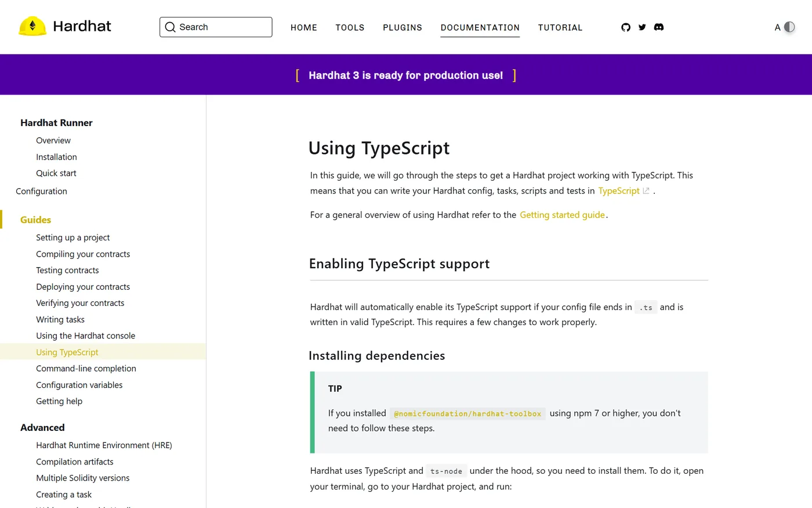
Task: Open the TUTORIAL nav item
Action: (560, 27)
